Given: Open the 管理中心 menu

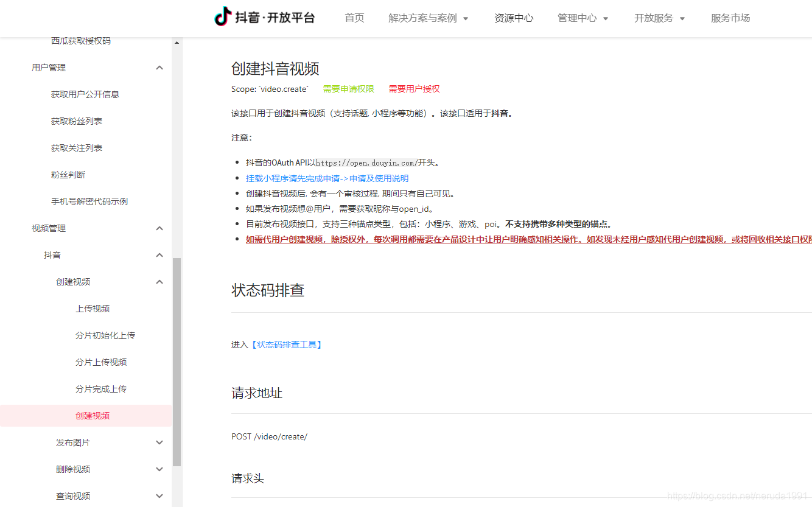Looking at the screenshot, I should tap(577, 18).
